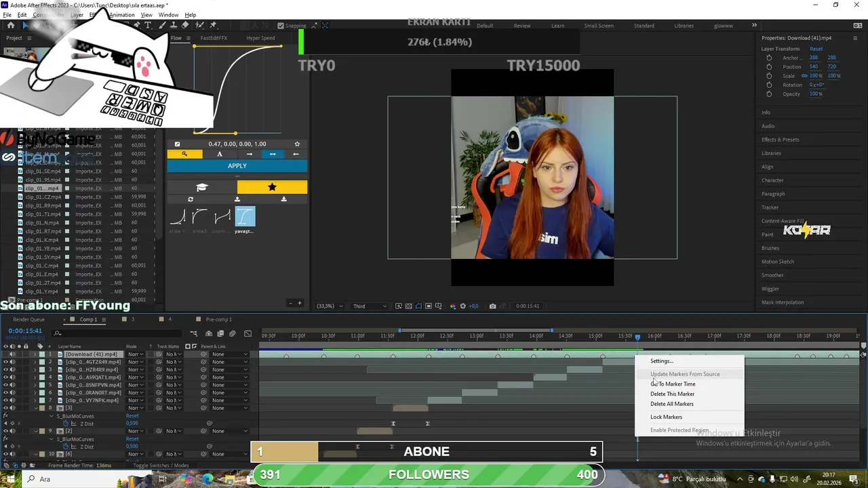Viewport: 868px width, 488px height.
Task: Click the timeline search field
Action: pyautogui.click(x=115, y=333)
